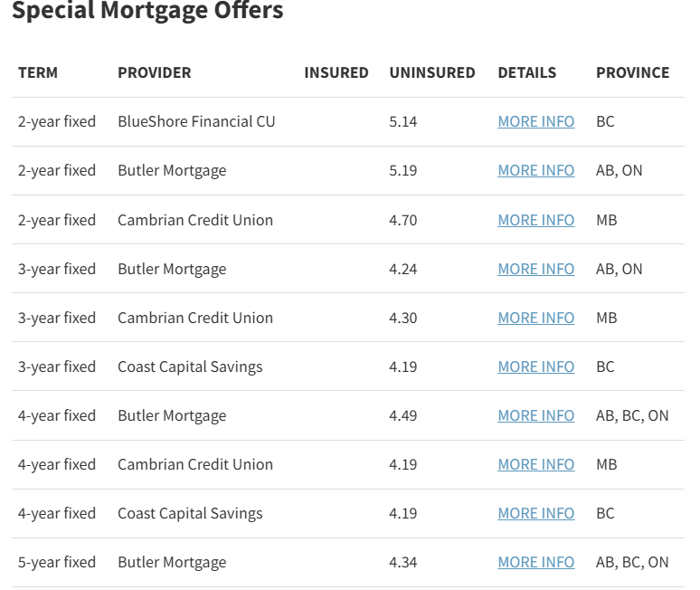Click the BlueShore Financial CU provider cell
Image resolution: width=700 pixels, height=590 pixels.
(x=196, y=121)
